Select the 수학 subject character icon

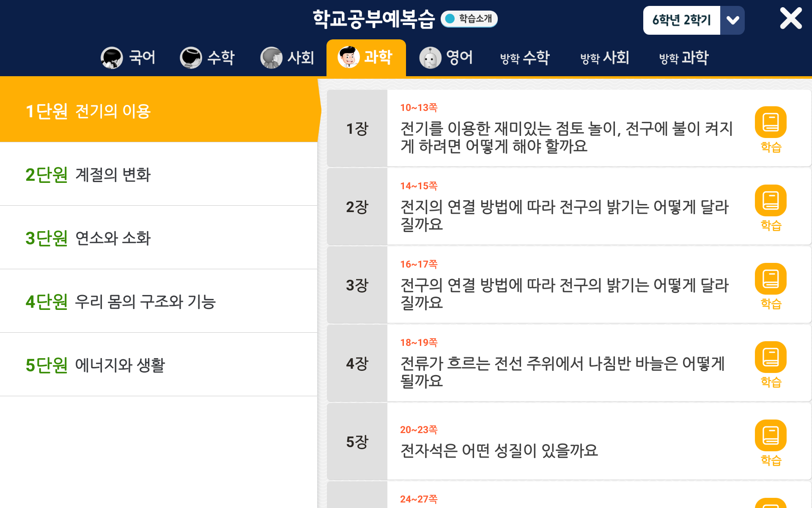click(x=190, y=58)
